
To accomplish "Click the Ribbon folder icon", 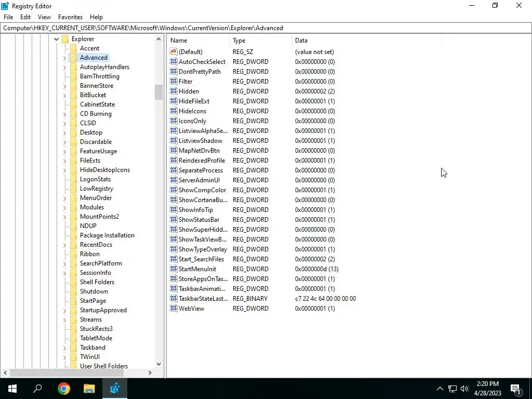I will (73, 254).
